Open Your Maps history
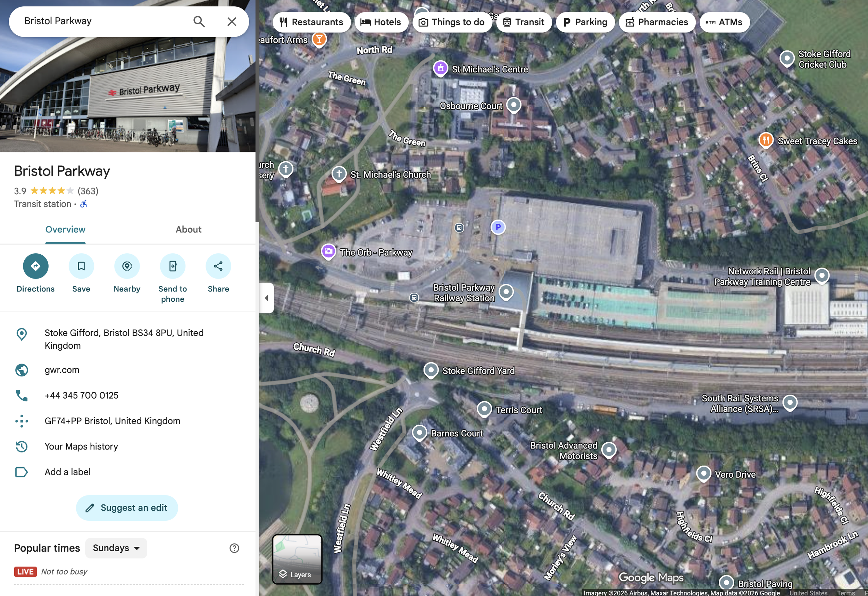The width and height of the screenshot is (868, 596). (82, 446)
